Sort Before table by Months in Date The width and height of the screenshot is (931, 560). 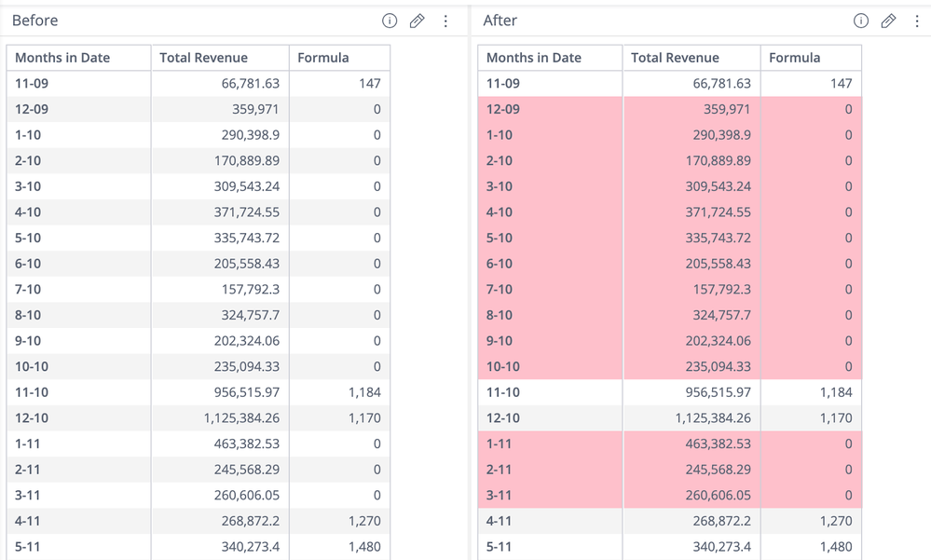click(62, 58)
